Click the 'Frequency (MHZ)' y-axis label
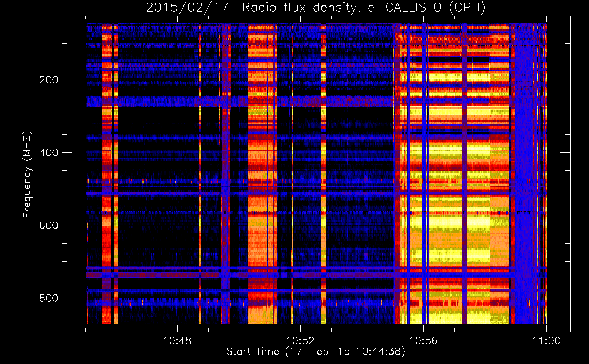 (27, 175)
